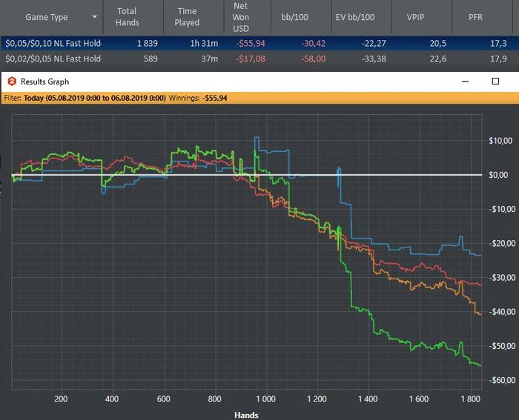Sort the table by PFR column
This screenshot has height=420, width=519.
(476, 17)
